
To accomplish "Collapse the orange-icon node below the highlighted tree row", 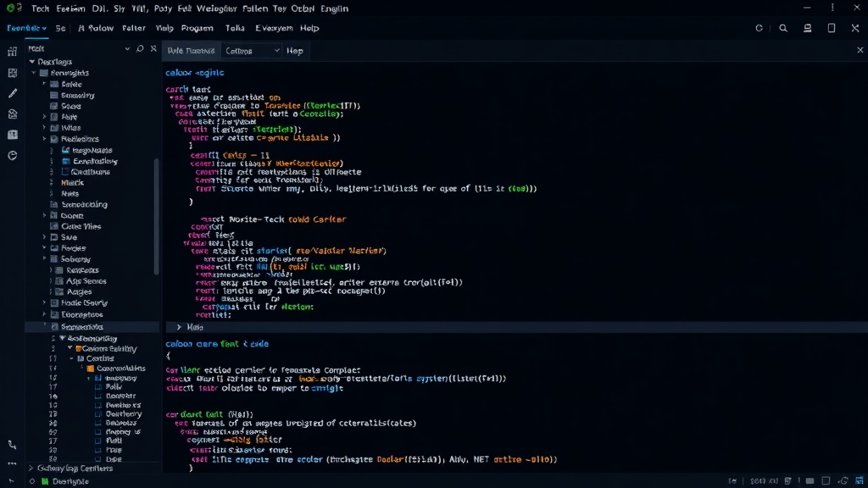I will click(x=70, y=348).
